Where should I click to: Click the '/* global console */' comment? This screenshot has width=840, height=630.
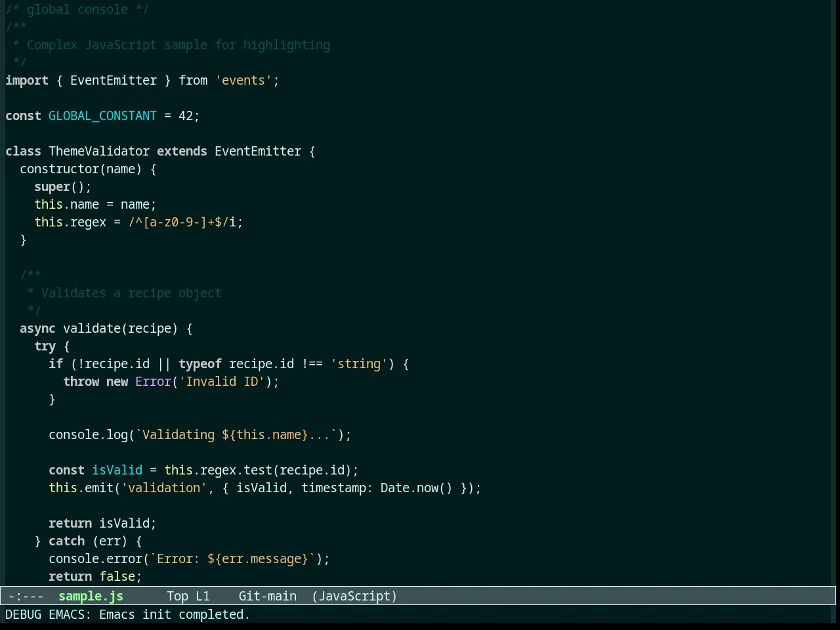[77, 9]
